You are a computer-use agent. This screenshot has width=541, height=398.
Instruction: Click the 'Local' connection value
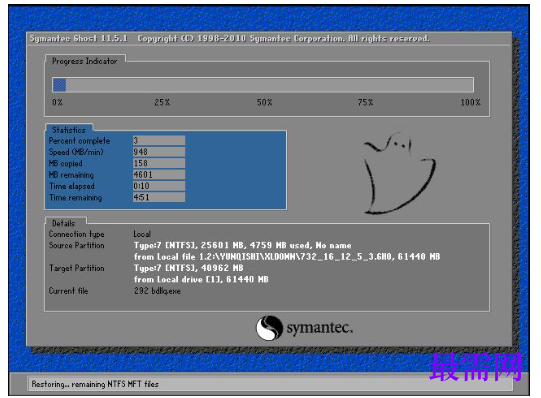(x=142, y=234)
